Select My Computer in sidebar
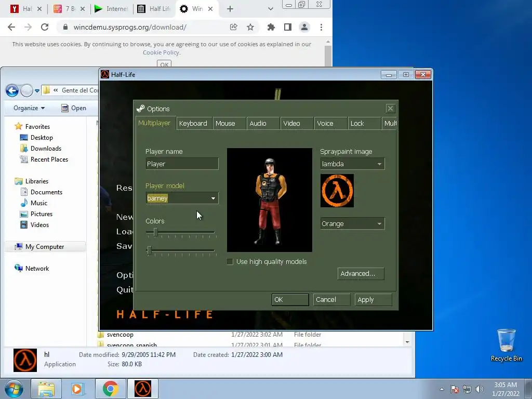The height and width of the screenshot is (399, 532). 45,247
